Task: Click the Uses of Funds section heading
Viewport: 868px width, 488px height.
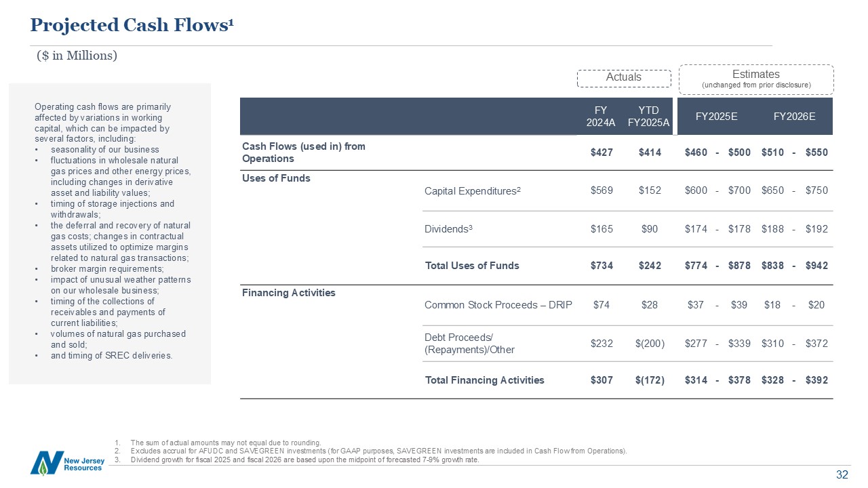Action: pos(276,178)
